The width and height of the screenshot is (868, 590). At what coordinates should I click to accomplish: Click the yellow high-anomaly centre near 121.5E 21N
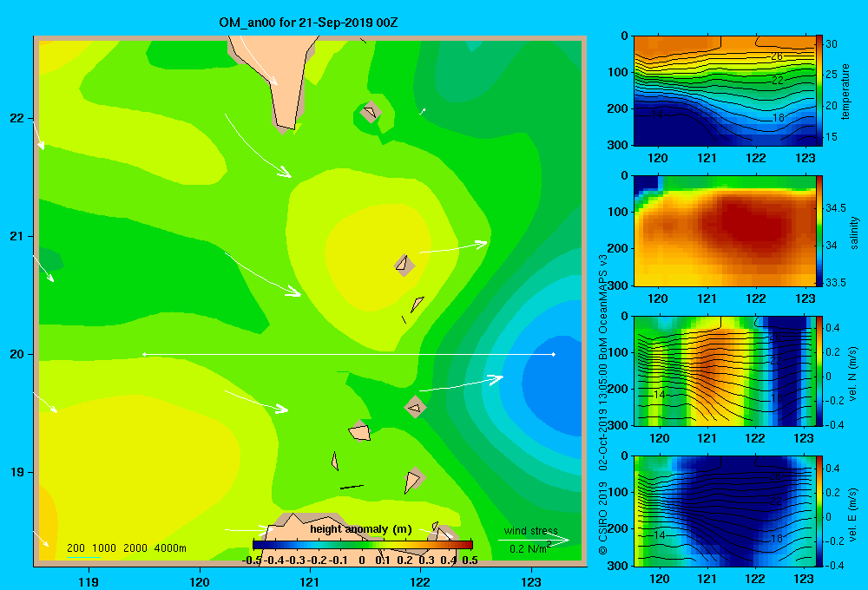(x=377, y=258)
